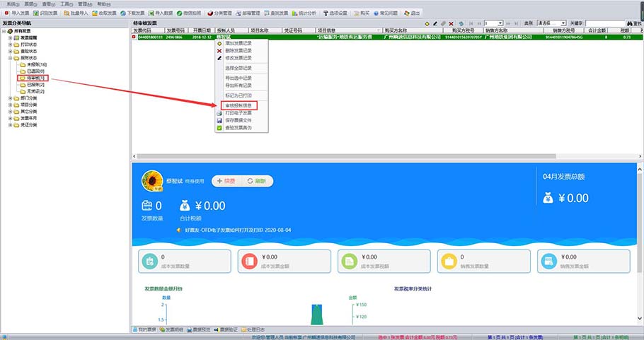
Task: Click the 购买 toolbar button
Action: coord(362,13)
